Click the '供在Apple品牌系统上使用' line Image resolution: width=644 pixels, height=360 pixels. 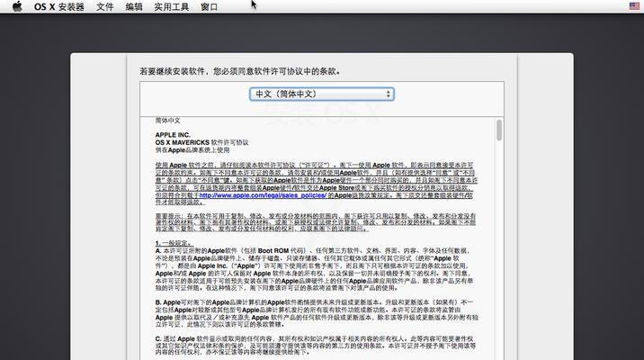tap(192, 150)
